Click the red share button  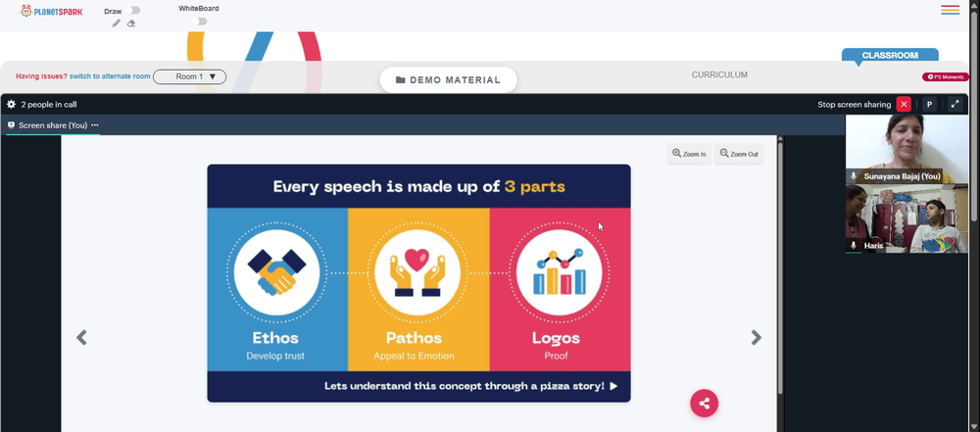[705, 404]
